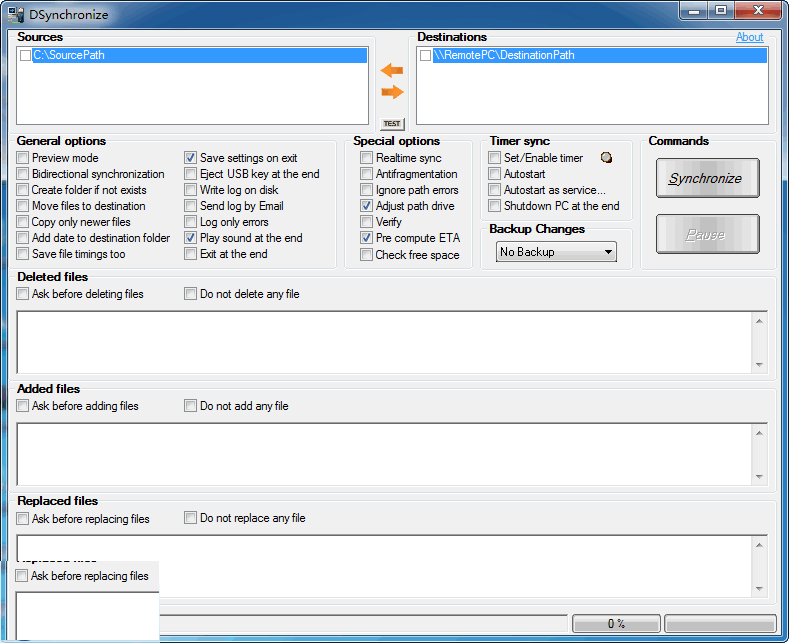This screenshot has height=643, width=789.
Task: Enable Autostart in Timer sync
Action: [x=495, y=174]
